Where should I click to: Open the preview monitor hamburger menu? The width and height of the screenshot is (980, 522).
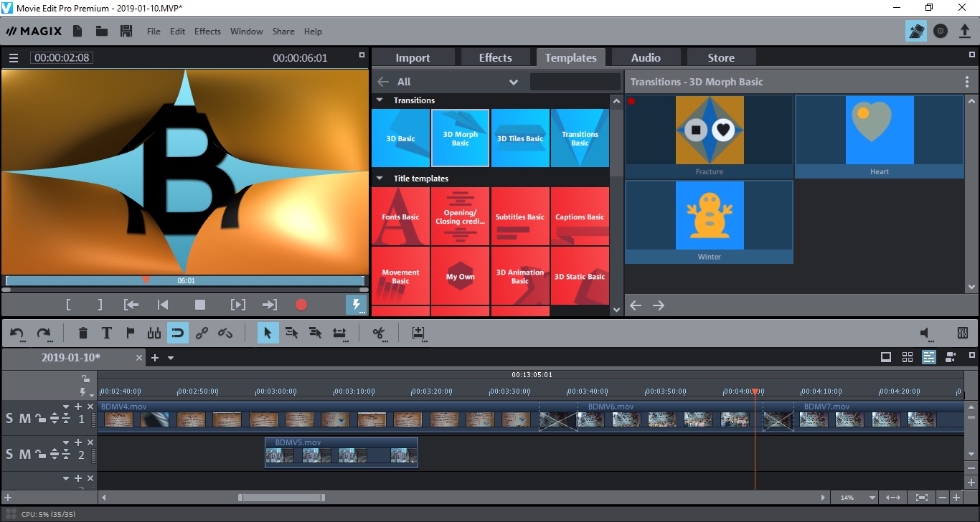[x=14, y=58]
